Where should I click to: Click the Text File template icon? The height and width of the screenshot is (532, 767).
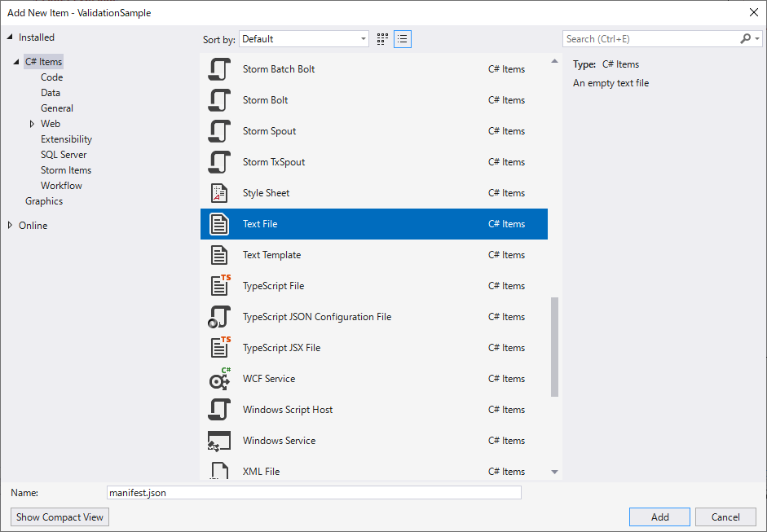coord(219,224)
